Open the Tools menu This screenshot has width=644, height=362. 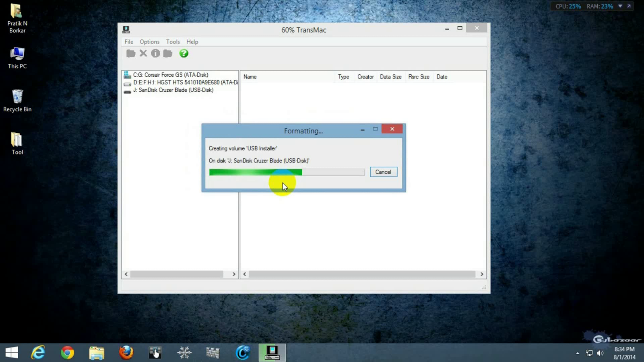pos(173,42)
